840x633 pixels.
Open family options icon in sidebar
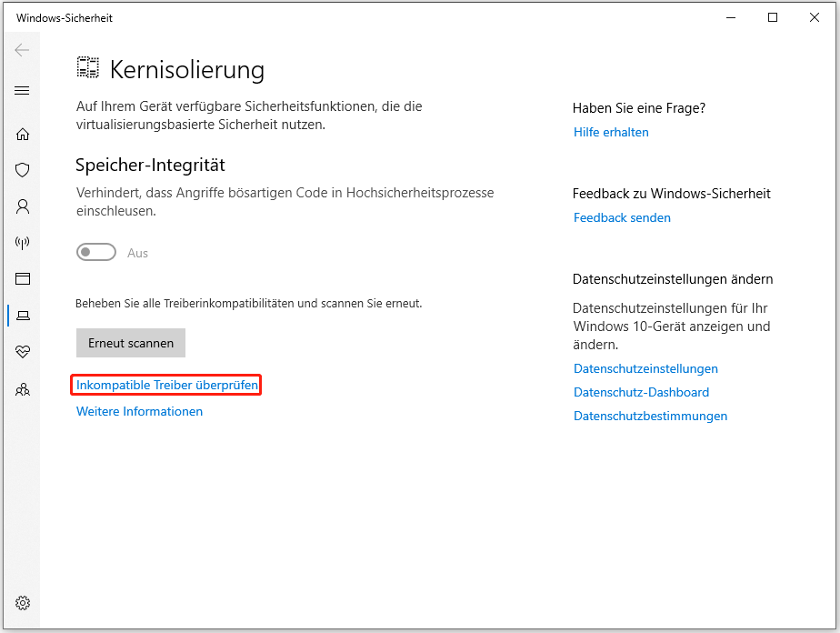click(23, 389)
